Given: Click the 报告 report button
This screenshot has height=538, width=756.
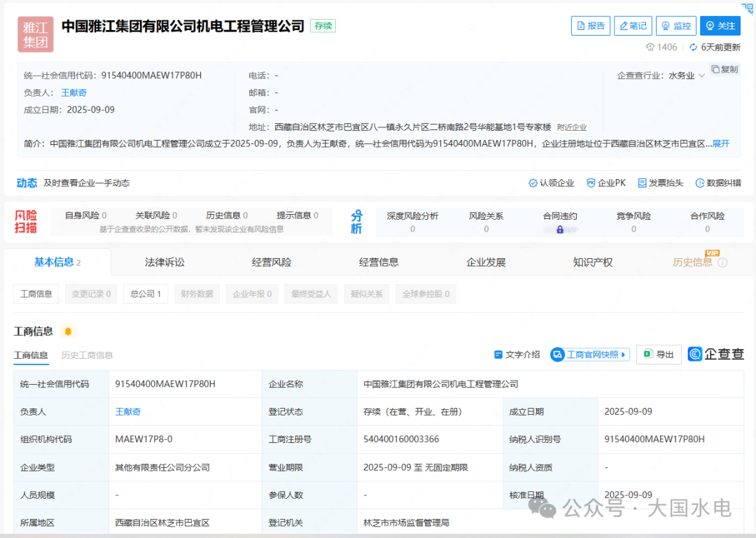Looking at the screenshot, I should 590,26.
